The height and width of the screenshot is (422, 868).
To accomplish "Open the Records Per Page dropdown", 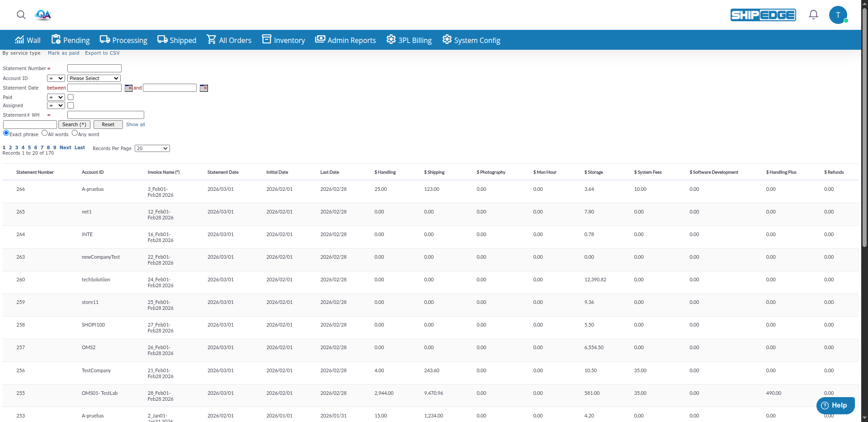I will pos(152,148).
